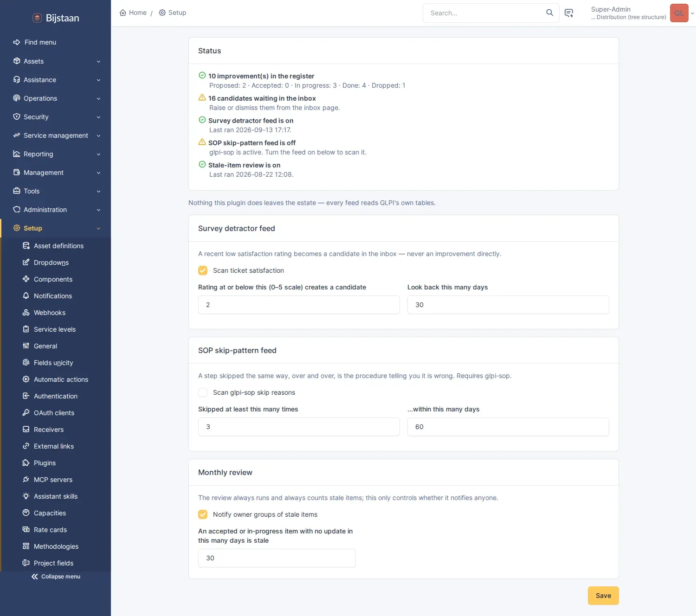696x616 pixels.
Task: Click the Find menu arrow icon
Action: [x=17, y=42]
